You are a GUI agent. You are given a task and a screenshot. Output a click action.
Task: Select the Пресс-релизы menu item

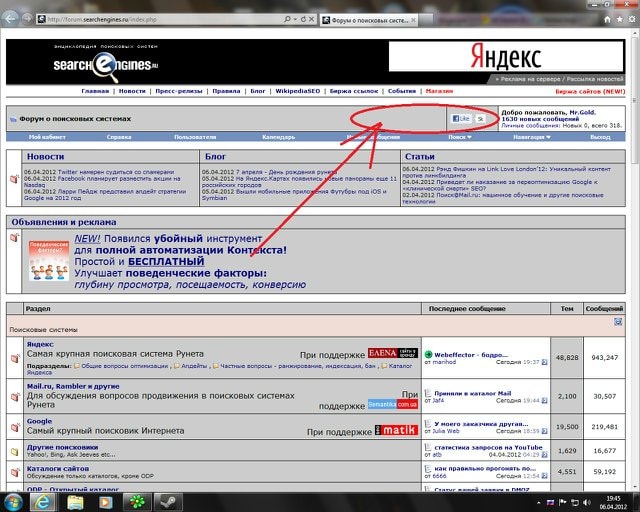pyautogui.click(x=179, y=91)
